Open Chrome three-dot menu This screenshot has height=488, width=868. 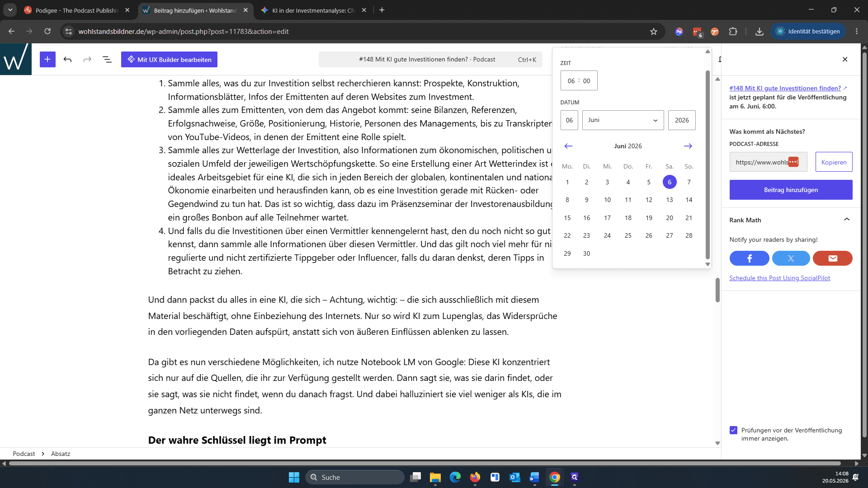(857, 32)
